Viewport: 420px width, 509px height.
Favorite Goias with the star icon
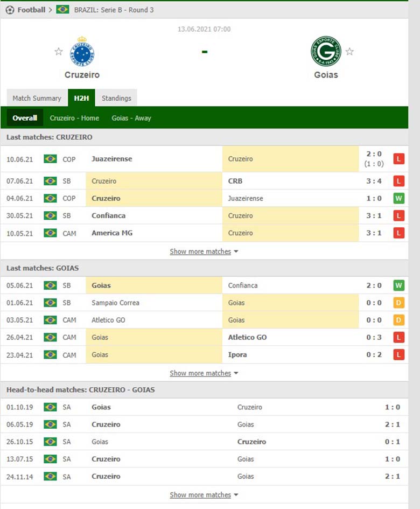point(349,52)
